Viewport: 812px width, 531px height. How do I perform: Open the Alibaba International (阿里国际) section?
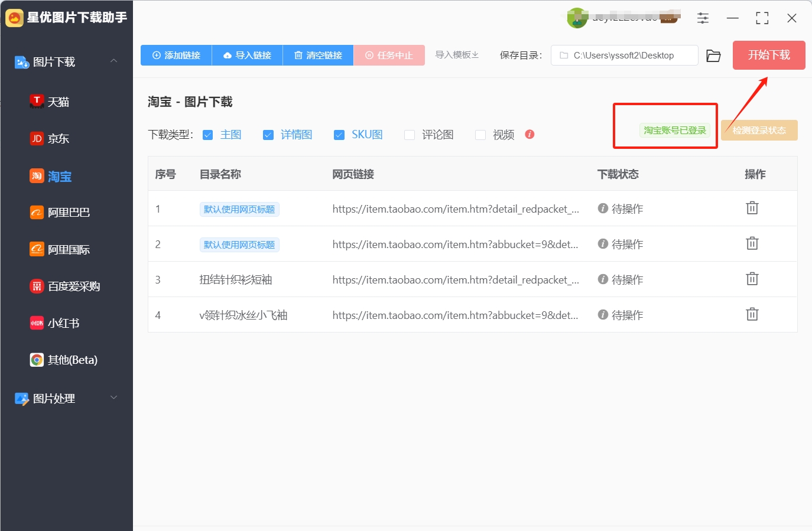(x=60, y=249)
